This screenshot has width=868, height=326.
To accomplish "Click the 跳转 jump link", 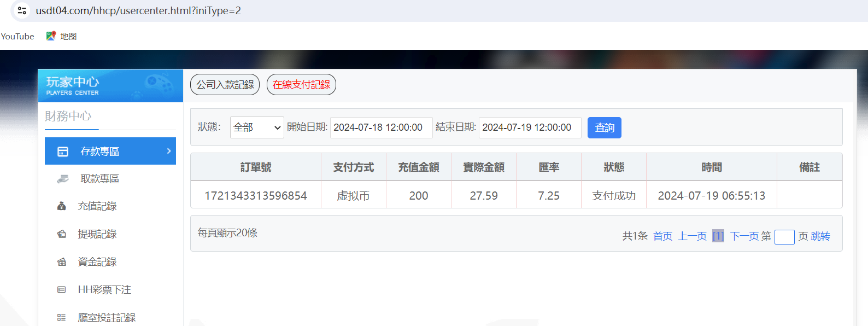I will pos(820,236).
